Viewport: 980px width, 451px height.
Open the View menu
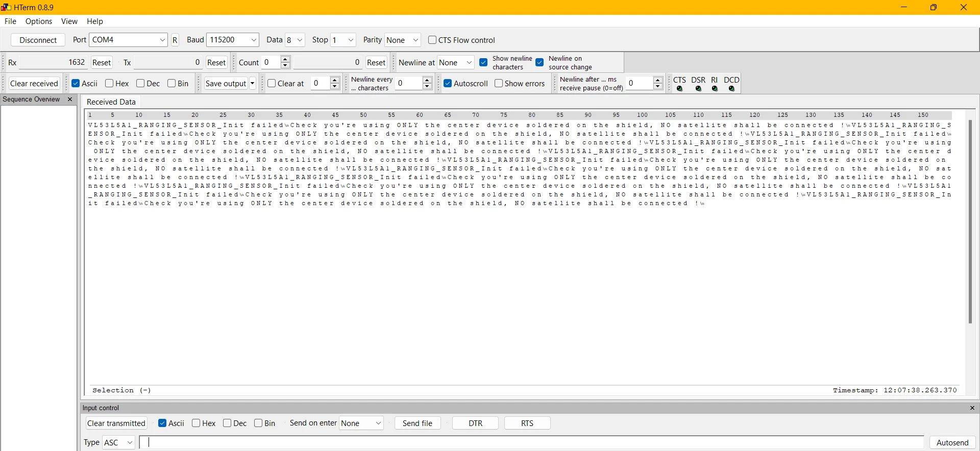tap(69, 21)
